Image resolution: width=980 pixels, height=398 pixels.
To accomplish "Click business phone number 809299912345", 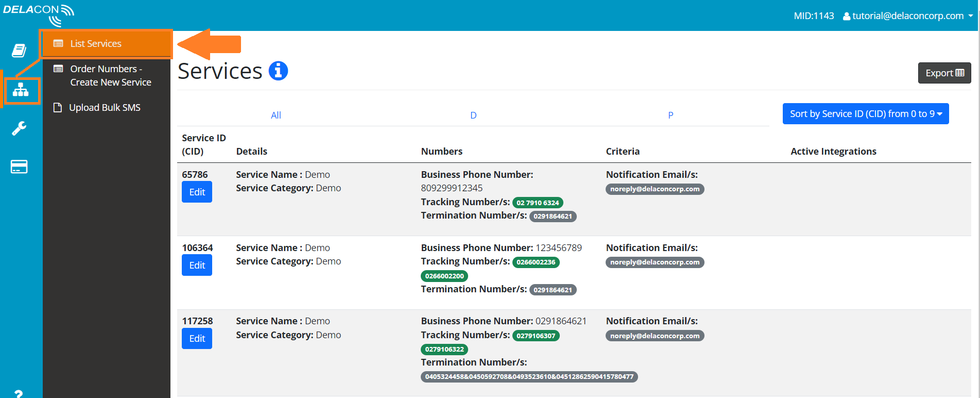I will tap(452, 188).
